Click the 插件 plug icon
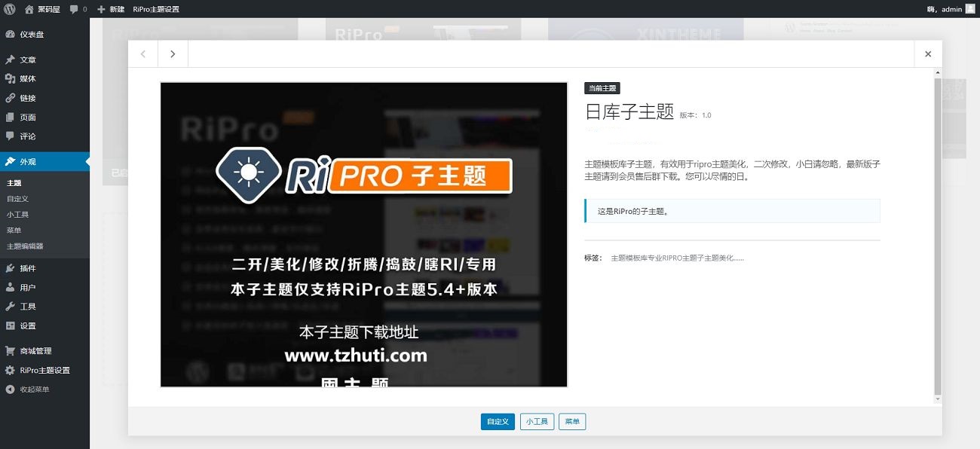980x449 pixels. 11,268
